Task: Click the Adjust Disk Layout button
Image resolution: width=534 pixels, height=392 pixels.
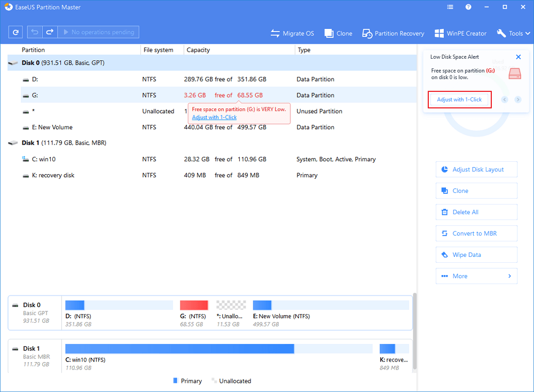Action: 476,169
